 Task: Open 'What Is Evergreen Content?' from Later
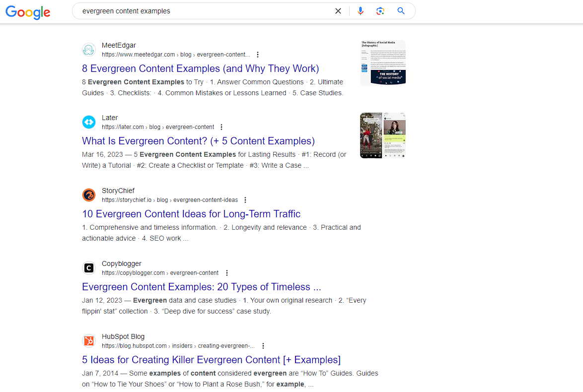click(198, 141)
